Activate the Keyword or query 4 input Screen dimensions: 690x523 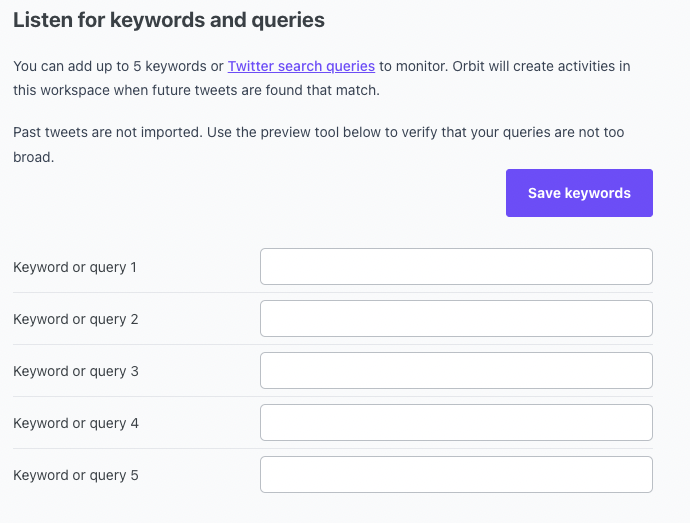[456, 423]
